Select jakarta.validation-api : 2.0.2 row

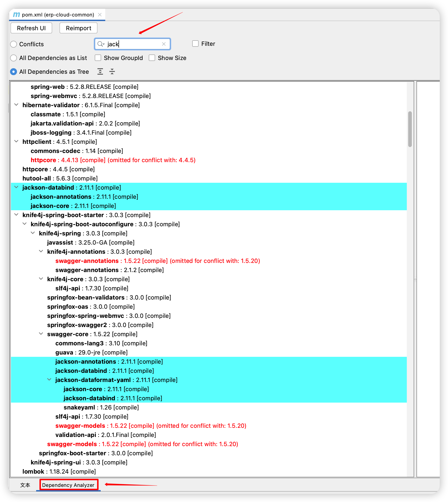[85, 123]
